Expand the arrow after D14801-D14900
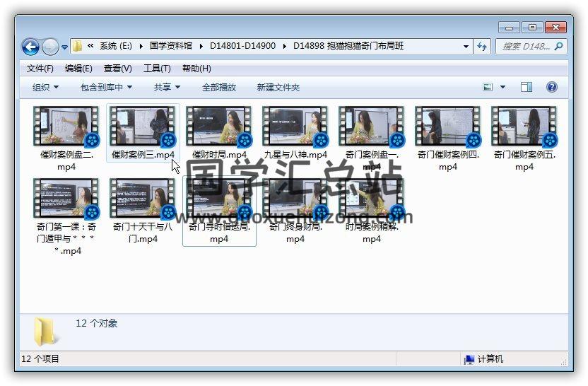Viewport: 588px width, 386px height. coord(284,46)
